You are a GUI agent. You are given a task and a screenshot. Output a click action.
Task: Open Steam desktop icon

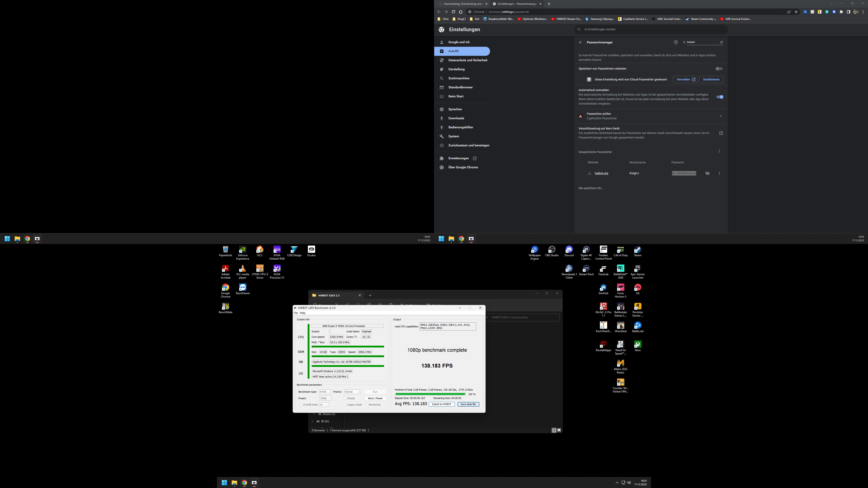click(x=638, y=251)
